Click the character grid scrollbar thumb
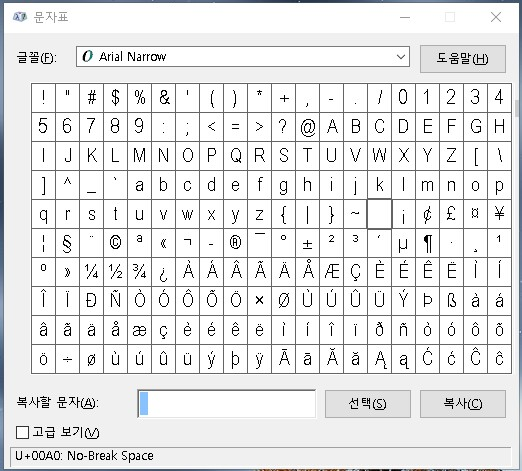 click(x=516, y=108)
